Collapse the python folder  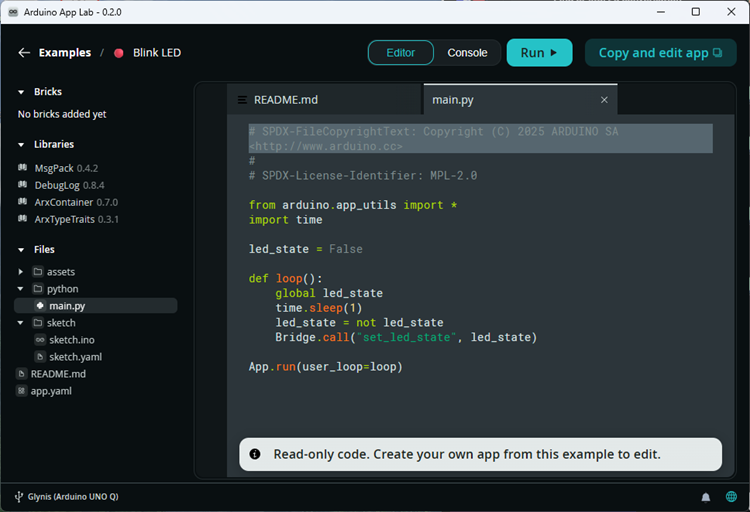point(21,289)
